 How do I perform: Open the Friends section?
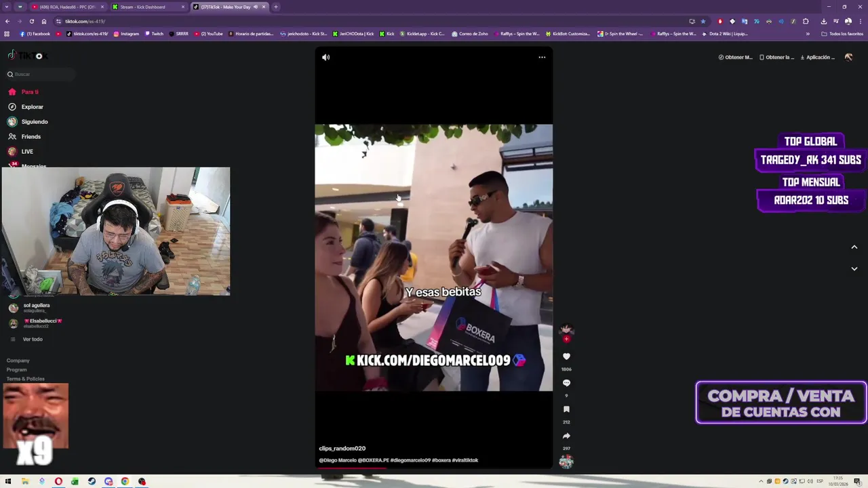[x=24, y=137]
